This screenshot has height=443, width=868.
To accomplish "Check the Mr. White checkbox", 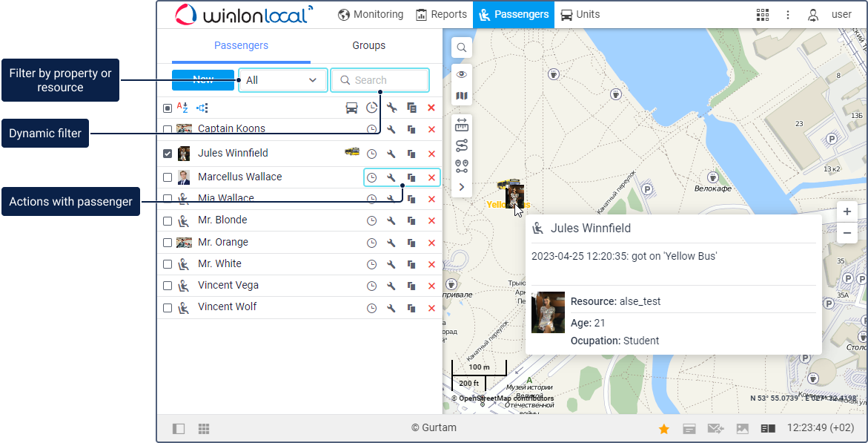I will coord(168,264).
